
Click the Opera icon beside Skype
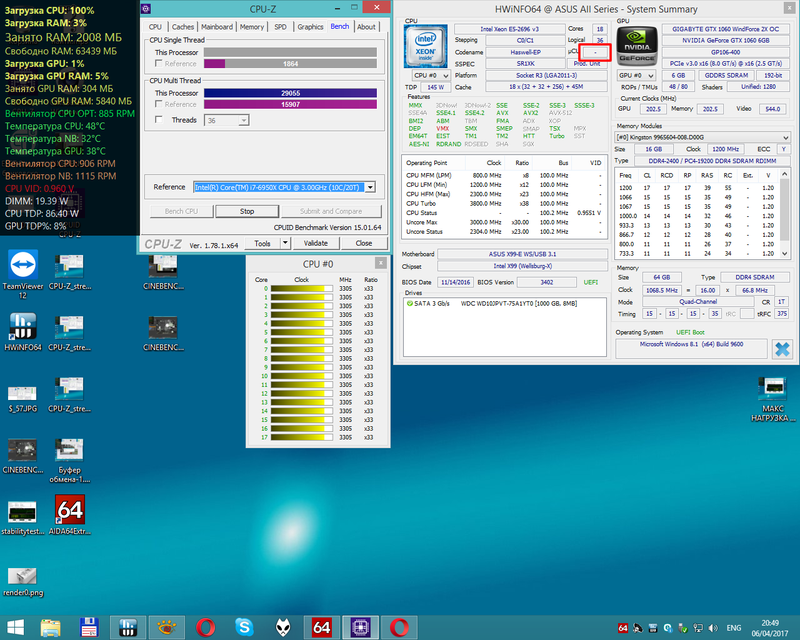click(205, 628)
